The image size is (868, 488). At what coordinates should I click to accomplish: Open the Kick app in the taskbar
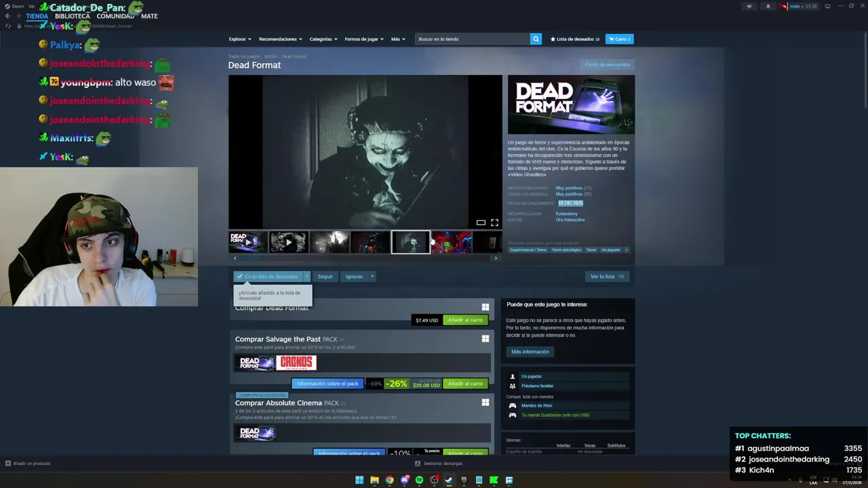click(x=494, y=480)
